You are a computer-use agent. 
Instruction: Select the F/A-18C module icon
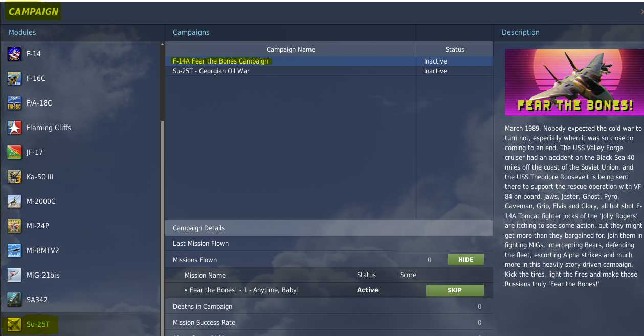14,103
